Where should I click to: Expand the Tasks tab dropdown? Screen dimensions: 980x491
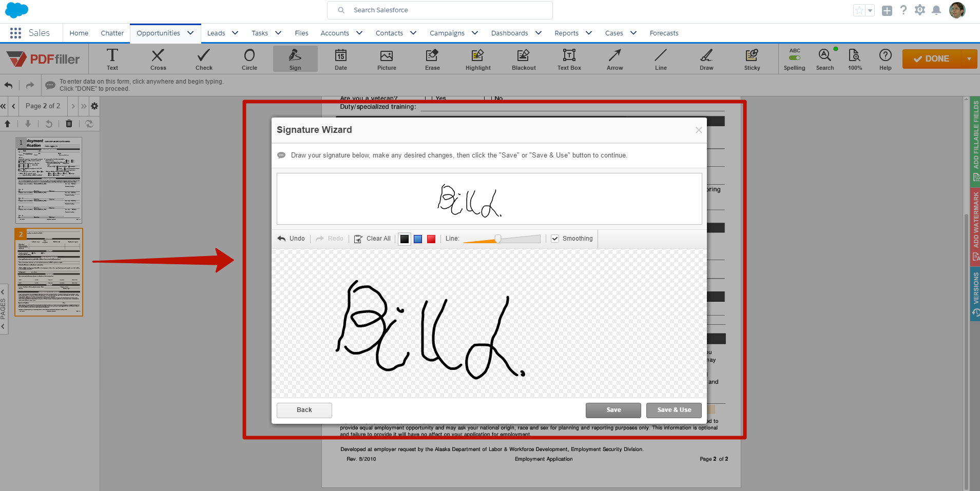[x=278, y=33]
